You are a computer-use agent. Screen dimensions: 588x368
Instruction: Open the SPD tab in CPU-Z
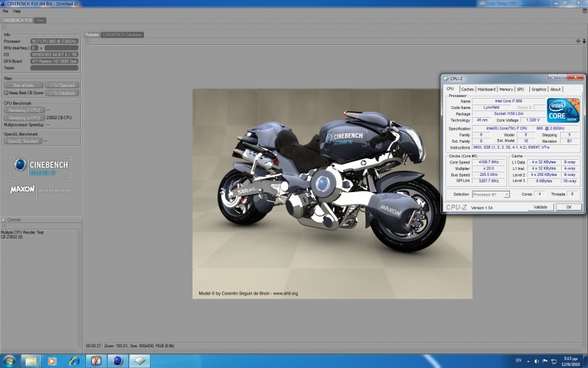520,89
